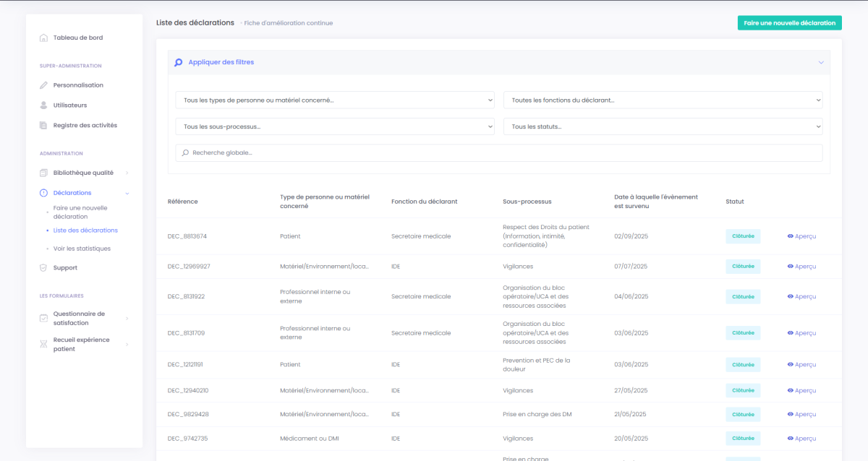Click the green Faire une nouvelle déclaration button
This screenshot has height=461, width=868.
click(789, 23)
